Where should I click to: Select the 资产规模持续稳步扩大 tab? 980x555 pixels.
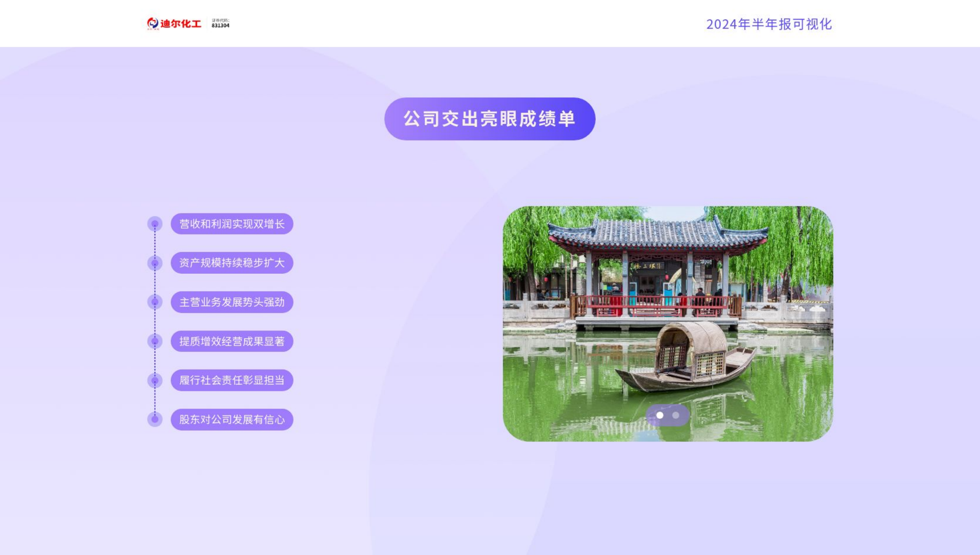tap(232, 263)
